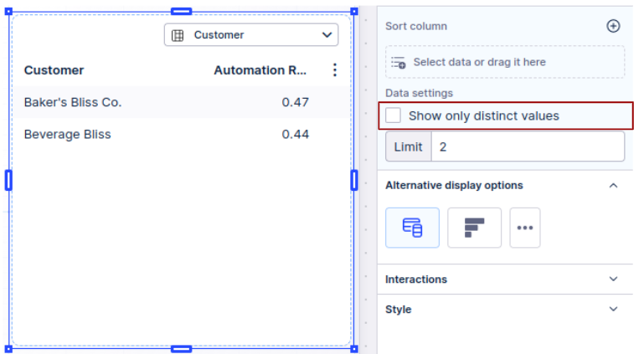Click the table icon in the Customer selector
The width and height of the screenshot is (644, 354).
178,35
